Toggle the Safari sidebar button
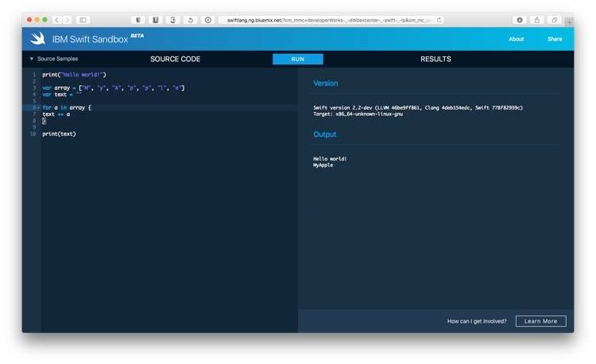The height and width of the screenshot is (364, 596). point(83,20)
